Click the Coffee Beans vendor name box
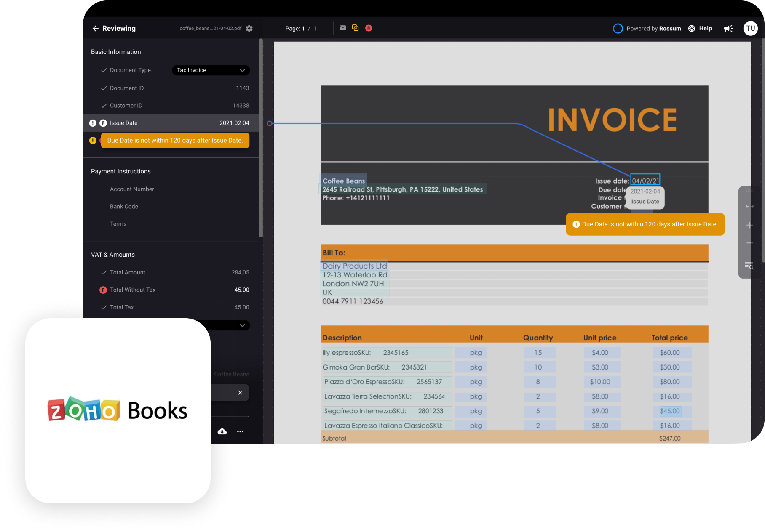The image size is (765, 532). tap(344, 181)
